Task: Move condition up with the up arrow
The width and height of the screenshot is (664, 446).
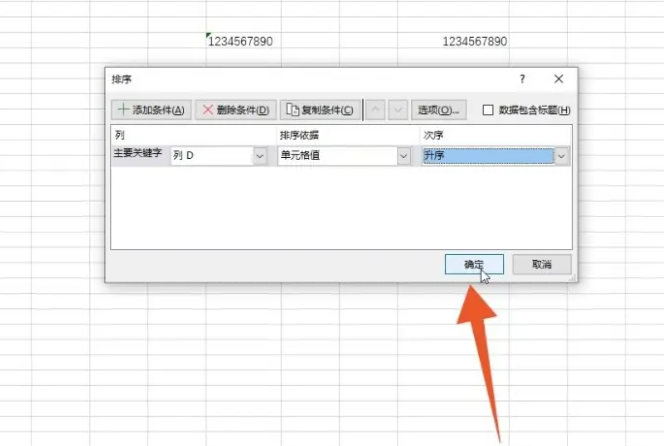Action: [375, 110]
